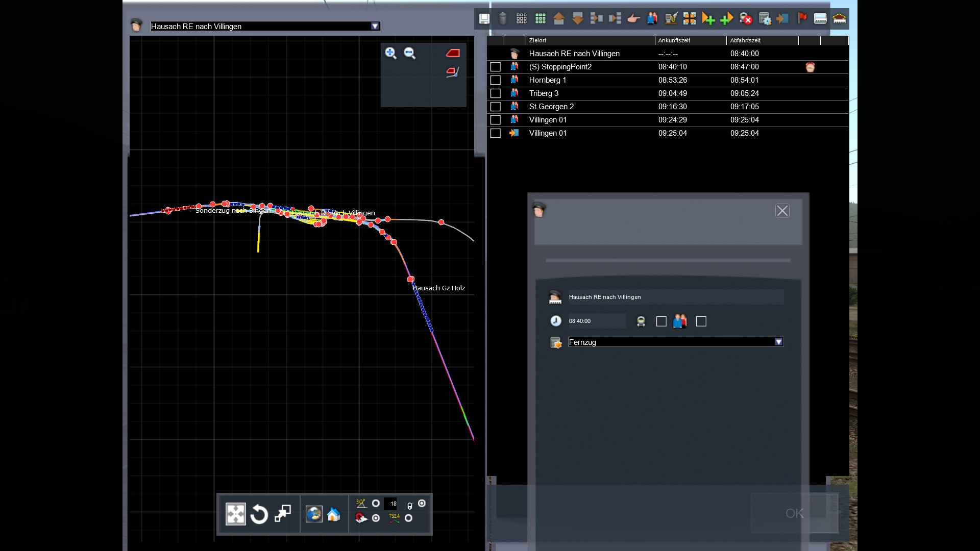Open the Fernzug train class dropdown
The height and width of the screenshot is (551, 980).
778,342
